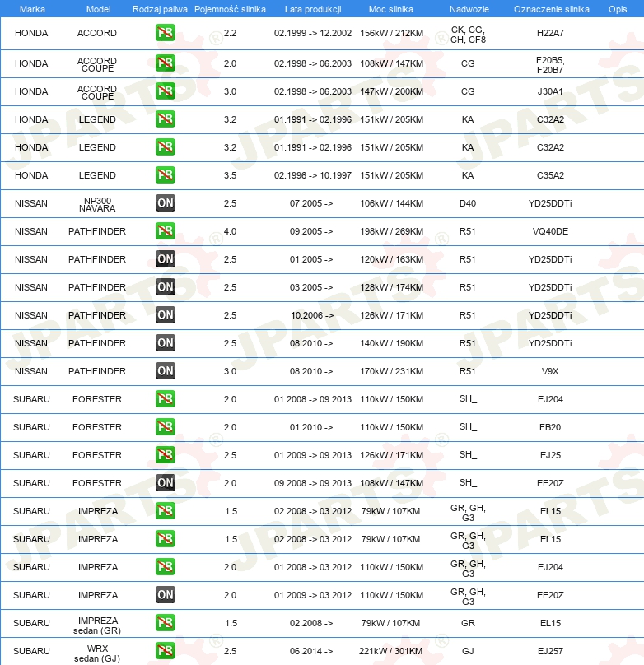Screen dimensions: 644x665
Task: Click the petrol icon in the Forester EJ25 row
Action: tap(165, 455)
